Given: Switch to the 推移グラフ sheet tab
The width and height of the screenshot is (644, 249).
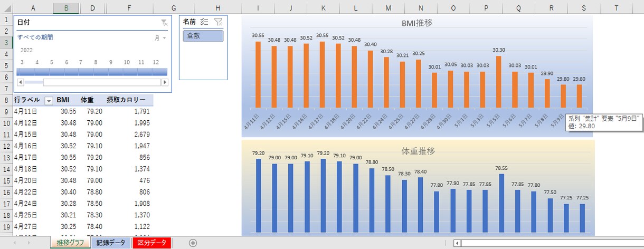Looking at the screenshot, I should tap(70, 243).
